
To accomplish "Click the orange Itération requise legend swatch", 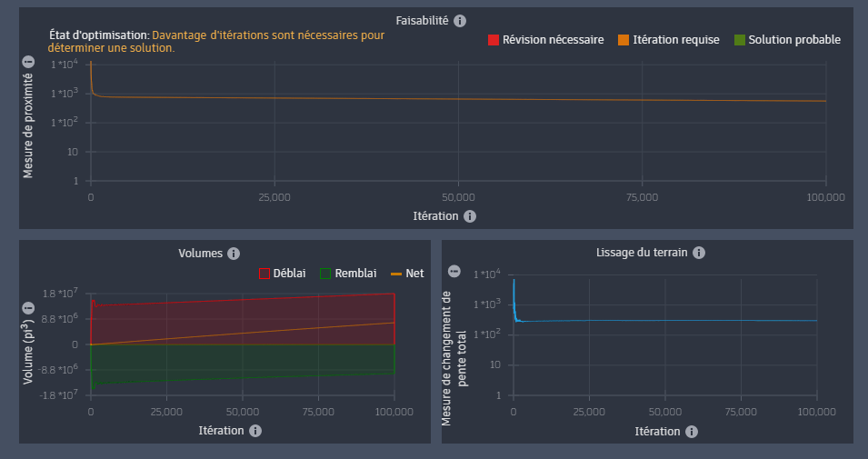I will click(624, 40).
